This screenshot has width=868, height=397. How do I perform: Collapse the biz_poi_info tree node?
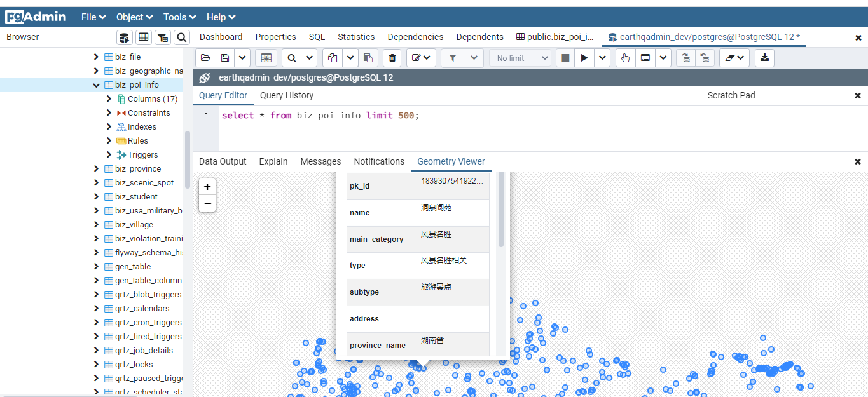pyautogui.click(x=97, y=85)
